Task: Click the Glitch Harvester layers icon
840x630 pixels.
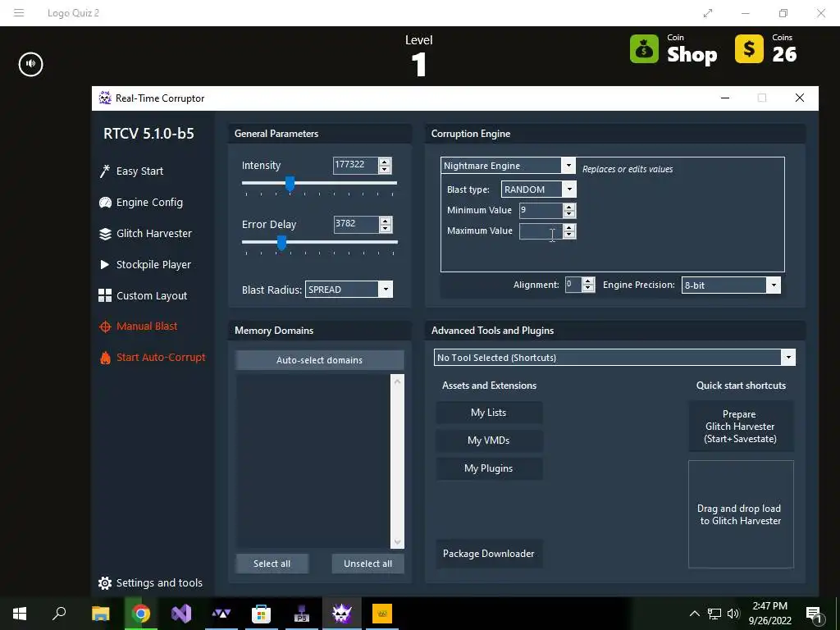Action: tap(105, 234)
